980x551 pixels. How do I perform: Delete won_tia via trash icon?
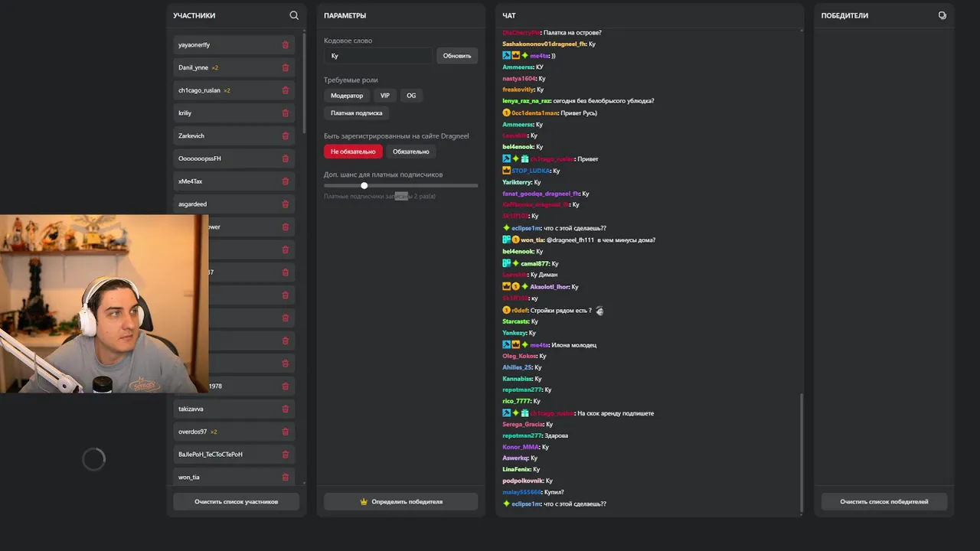click(x=286, y=478)
